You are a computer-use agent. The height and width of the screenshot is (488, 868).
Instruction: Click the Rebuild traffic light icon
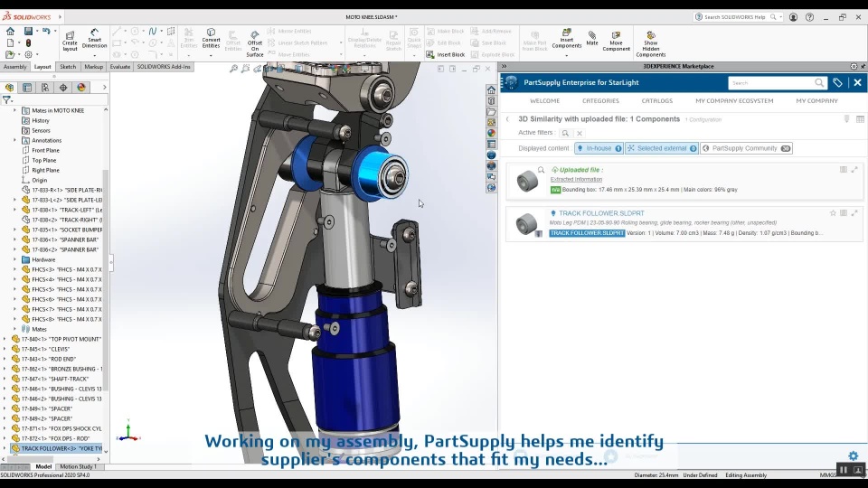28,42
